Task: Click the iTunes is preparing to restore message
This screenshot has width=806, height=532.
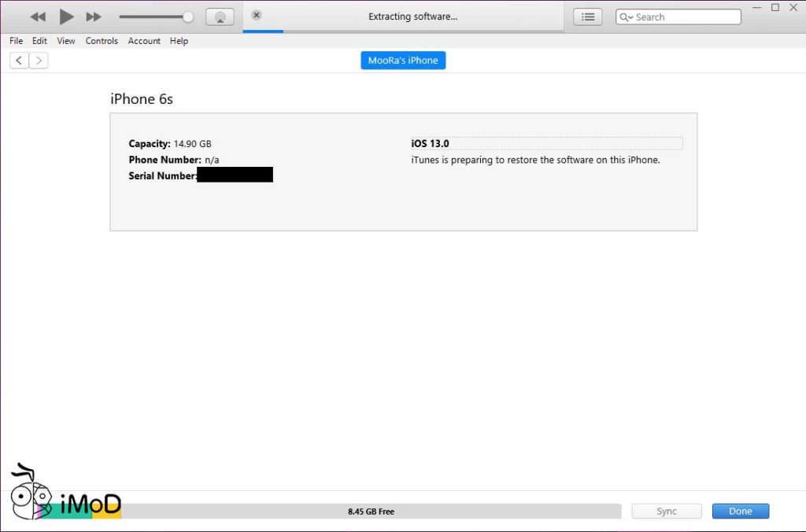Action: click(535, 160)
